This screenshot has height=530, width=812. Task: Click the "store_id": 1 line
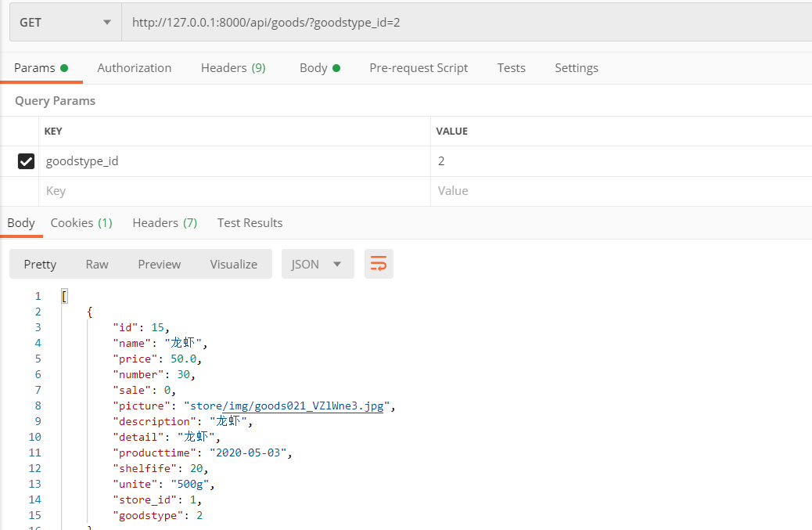(x=157, y=499)
